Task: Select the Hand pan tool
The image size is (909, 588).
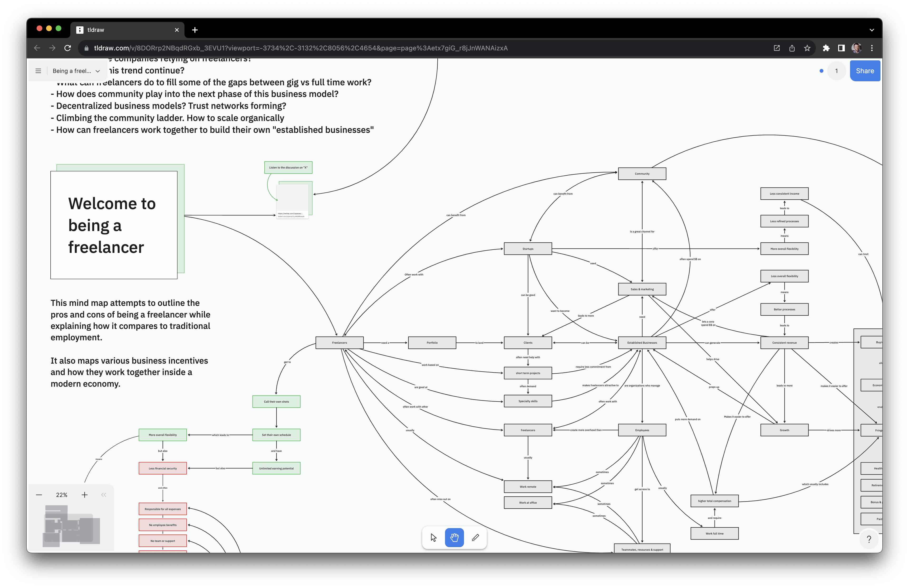Action: (x=454, y=537)
